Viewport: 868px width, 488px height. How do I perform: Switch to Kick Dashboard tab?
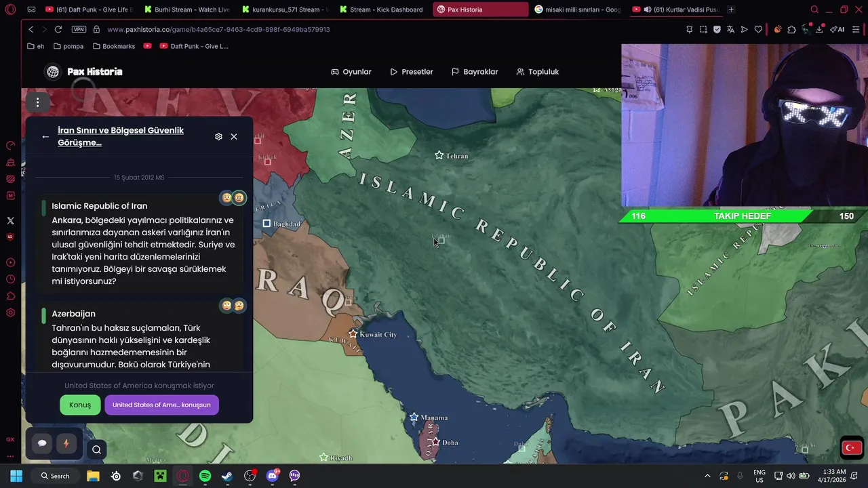(x=381, y=9)
